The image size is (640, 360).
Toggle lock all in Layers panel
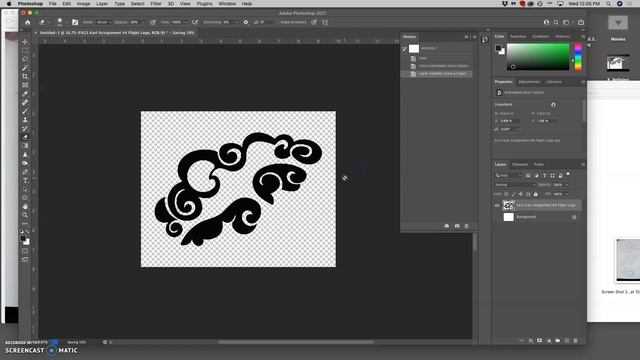[536, 194]
